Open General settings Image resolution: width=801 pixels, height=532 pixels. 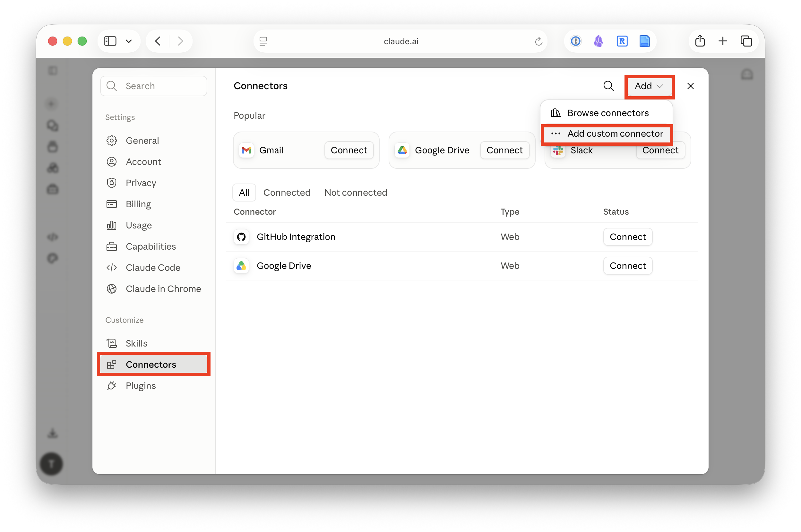[x=154, y=141]
